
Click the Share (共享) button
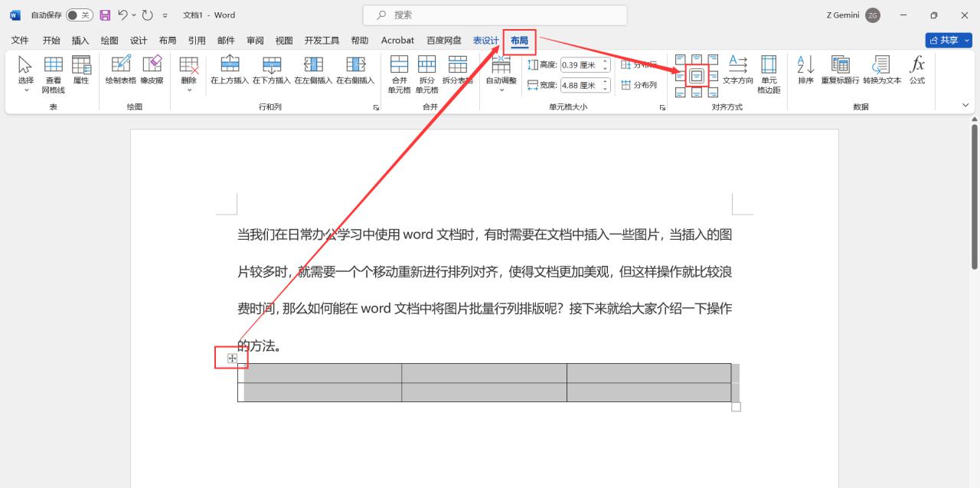948,40
